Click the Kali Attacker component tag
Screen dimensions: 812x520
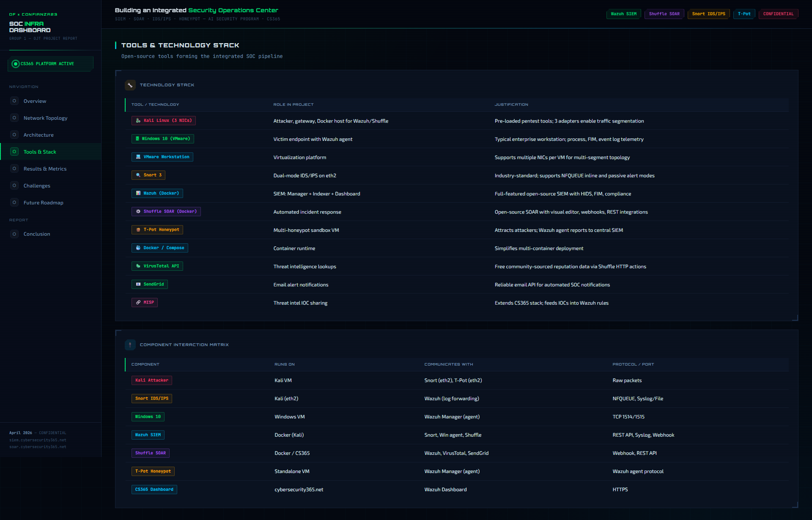point(151,380)
